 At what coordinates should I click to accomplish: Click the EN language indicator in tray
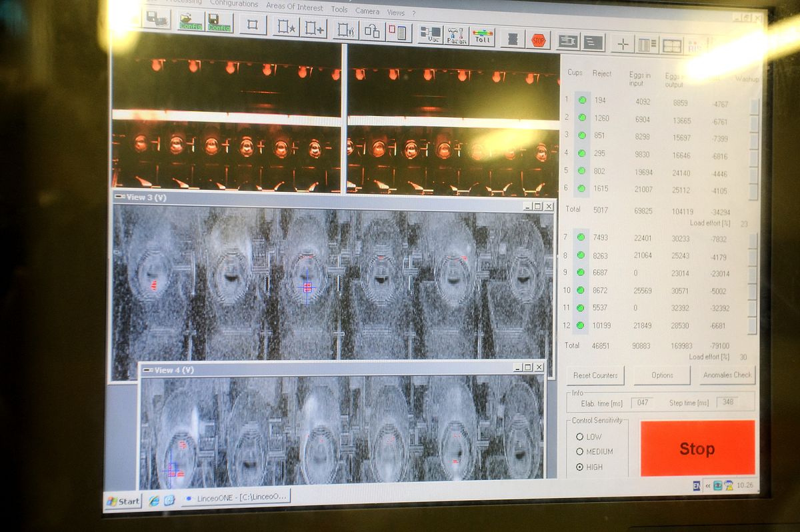coord(696,485)
